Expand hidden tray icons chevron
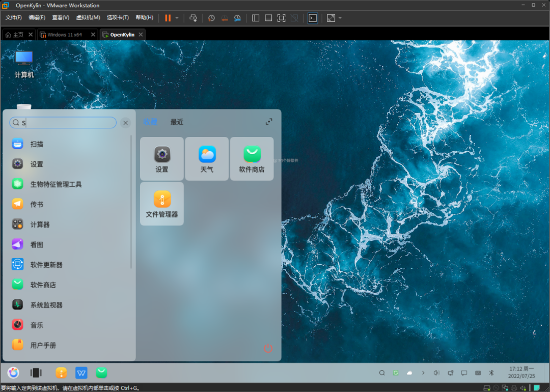The image size is (550, 392). [423, 373]
